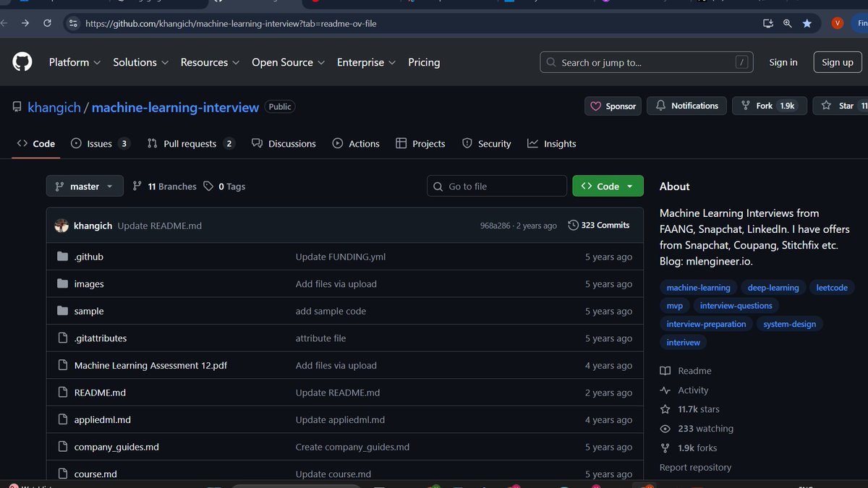Click the file icon beside .gitattributes
This screenshot has width=868, height=488.
(x=62, y=338)
